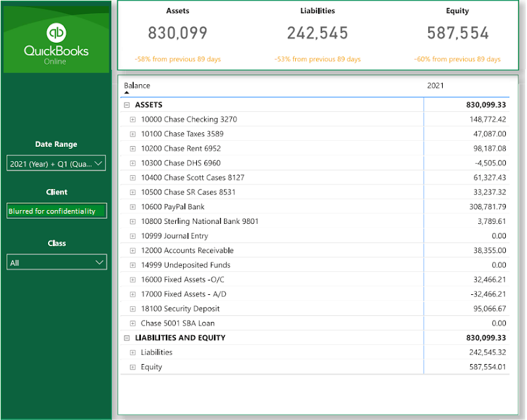Select value 308,781.79 for PayPal Bank
527x420 pixels.
[x=487, y=207]
